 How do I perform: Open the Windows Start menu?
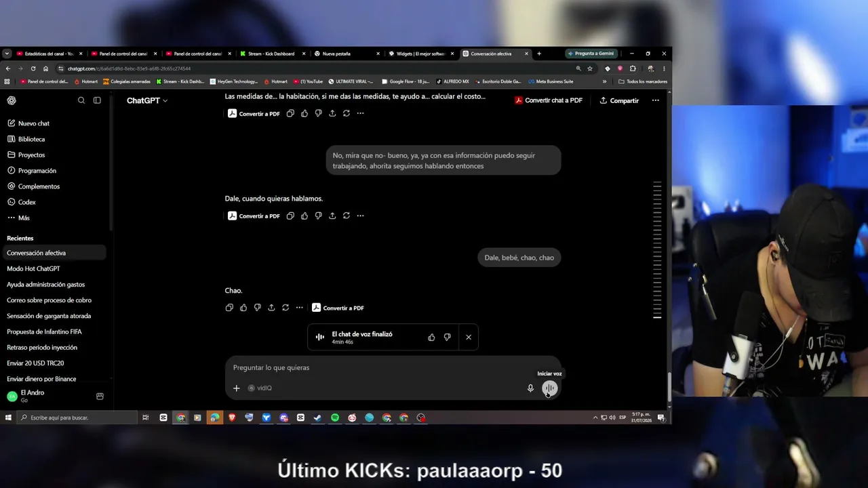click(x=8, y=418)
